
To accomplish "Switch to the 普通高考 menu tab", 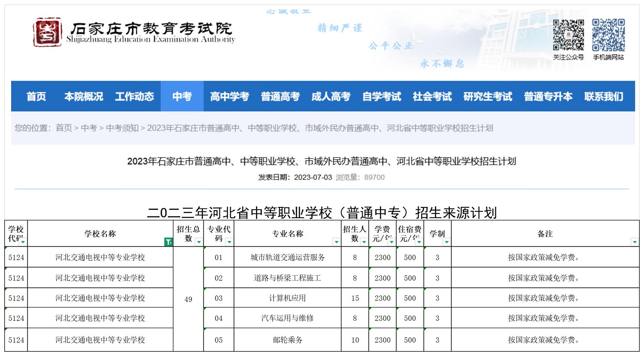I will [280, 97].
